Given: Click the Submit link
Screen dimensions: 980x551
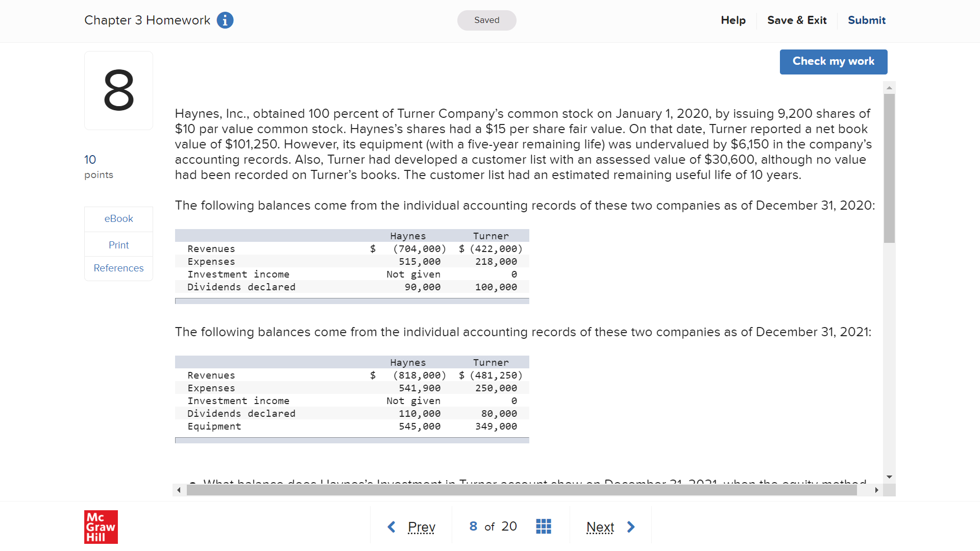Looking at the screenshot, I should [866, 20].
